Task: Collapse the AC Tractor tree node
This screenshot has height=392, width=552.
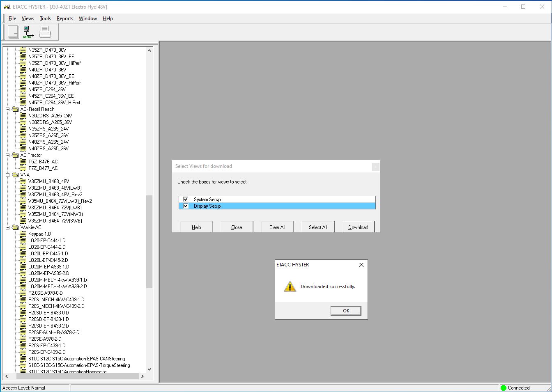Action: point(8,155)
